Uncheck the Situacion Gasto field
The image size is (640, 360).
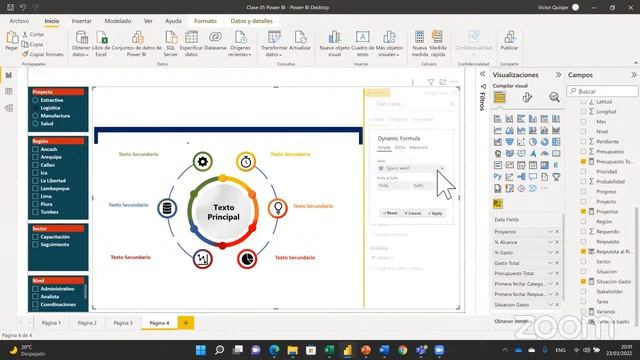(583, 282)
